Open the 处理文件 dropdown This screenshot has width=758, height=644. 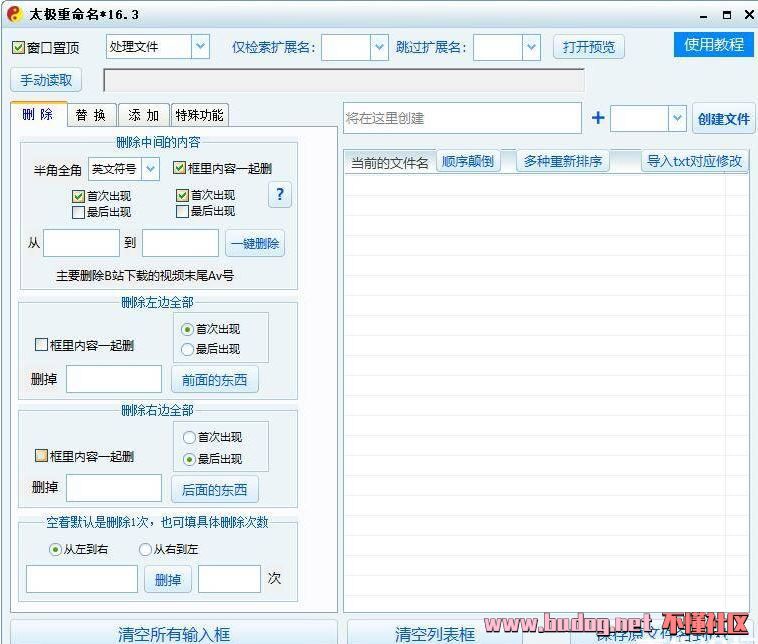click(x=200, y=46)
